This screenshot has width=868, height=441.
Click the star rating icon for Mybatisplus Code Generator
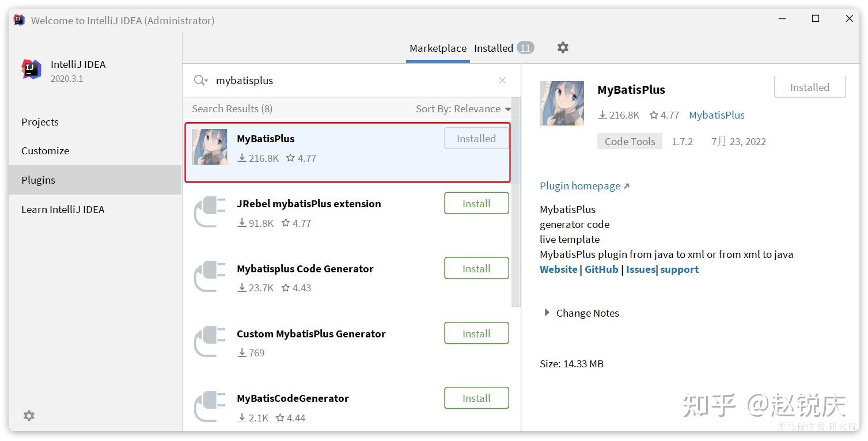tap(285, 288)
